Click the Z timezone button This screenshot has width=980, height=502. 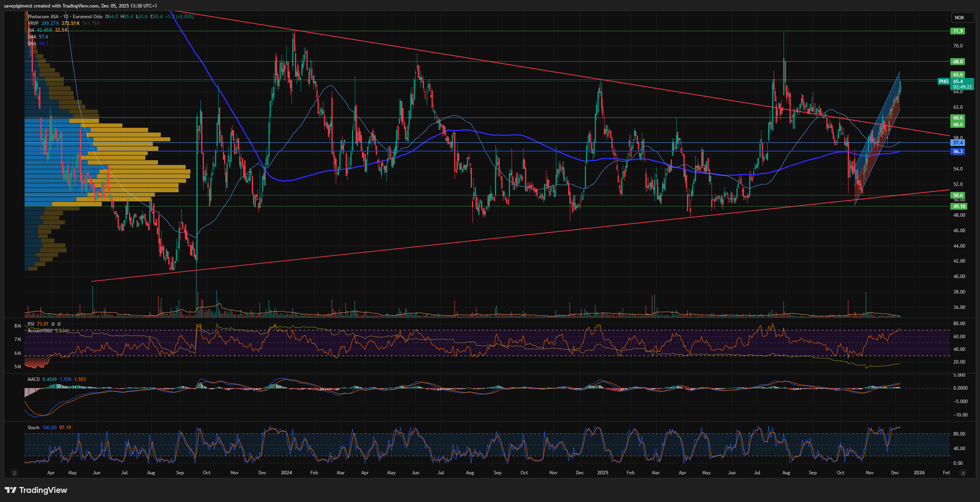[x=14, y=473]
